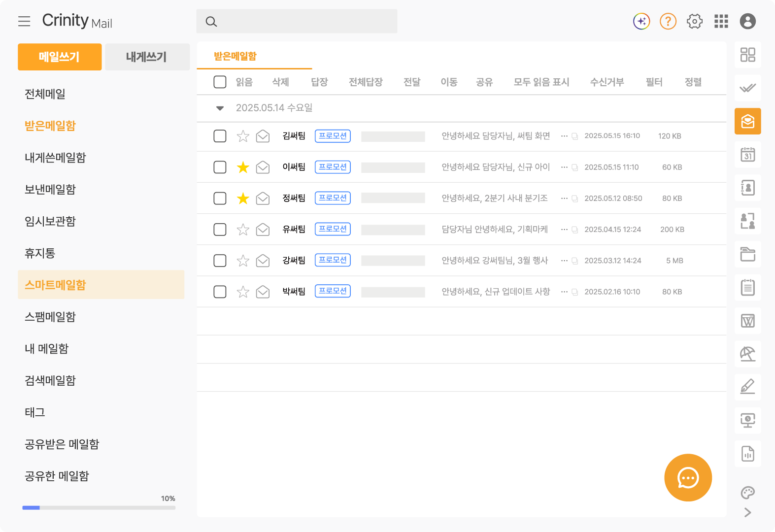Open 임시보관함 drafts folder

50,221
